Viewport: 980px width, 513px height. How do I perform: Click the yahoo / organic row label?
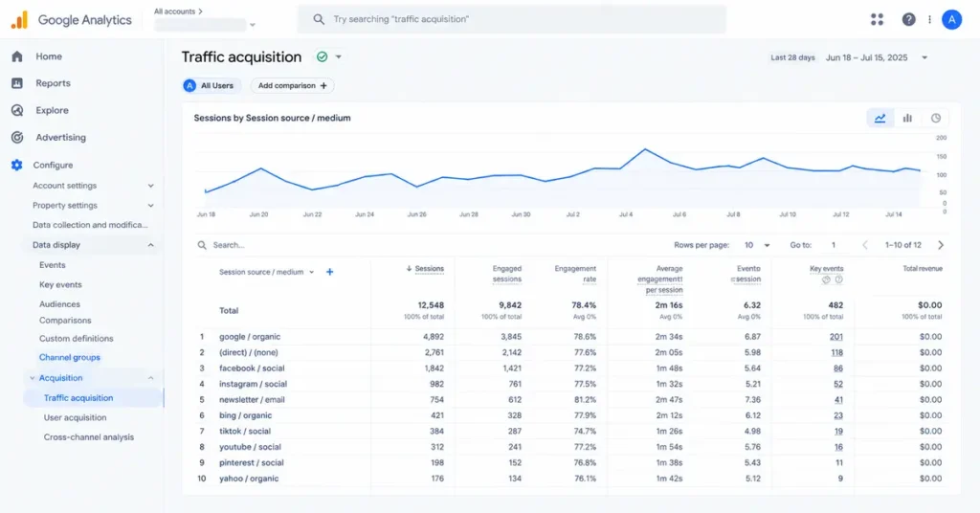coord(249,479)
